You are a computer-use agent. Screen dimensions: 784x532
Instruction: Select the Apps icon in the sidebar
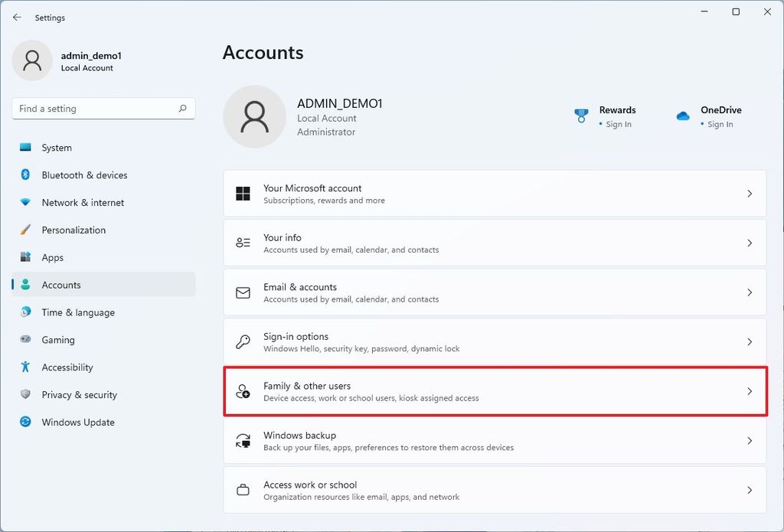(24, 258)
